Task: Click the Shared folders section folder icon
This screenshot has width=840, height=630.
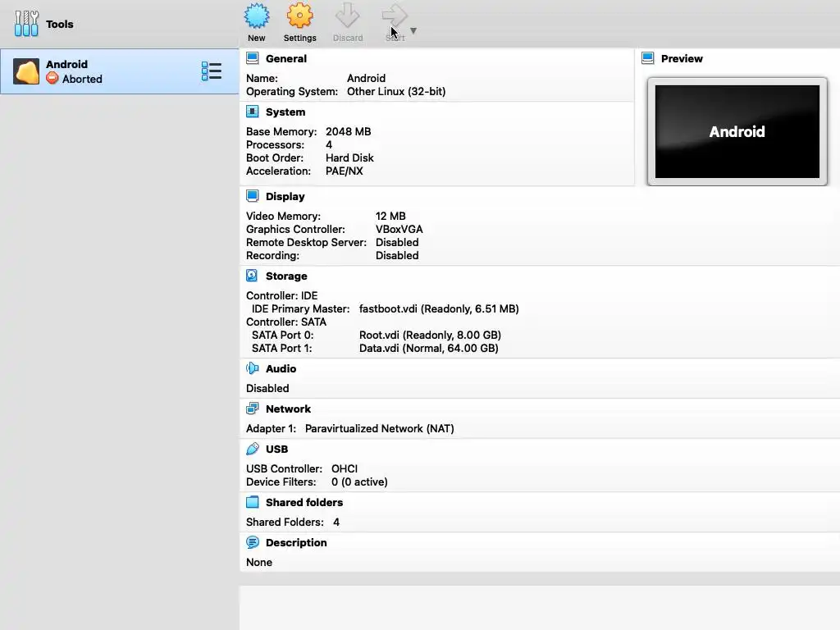Action: point(253,502)
